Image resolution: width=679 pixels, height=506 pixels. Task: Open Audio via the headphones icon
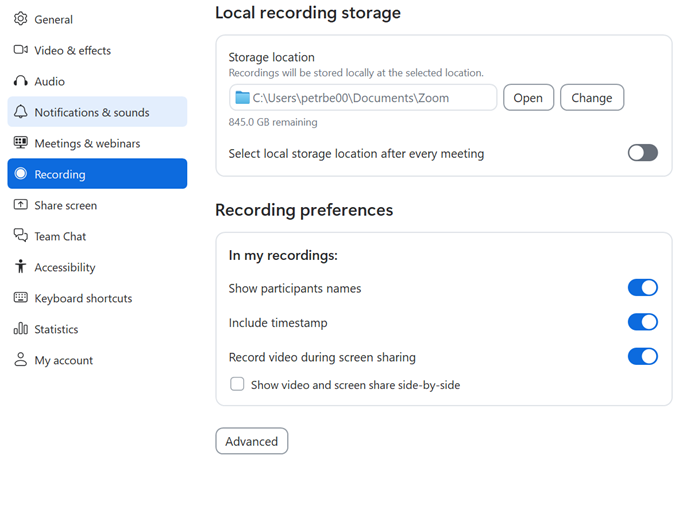(20, 81)
